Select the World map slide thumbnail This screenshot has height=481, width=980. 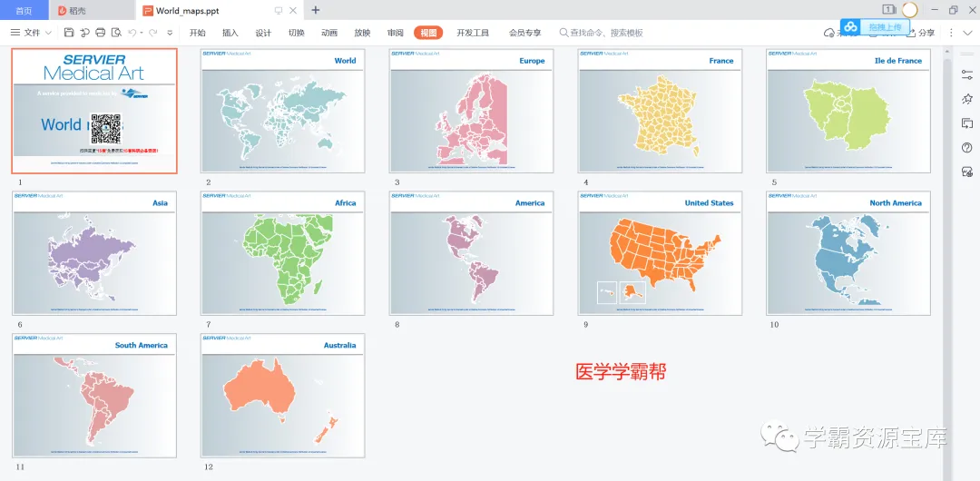(282, 111)
